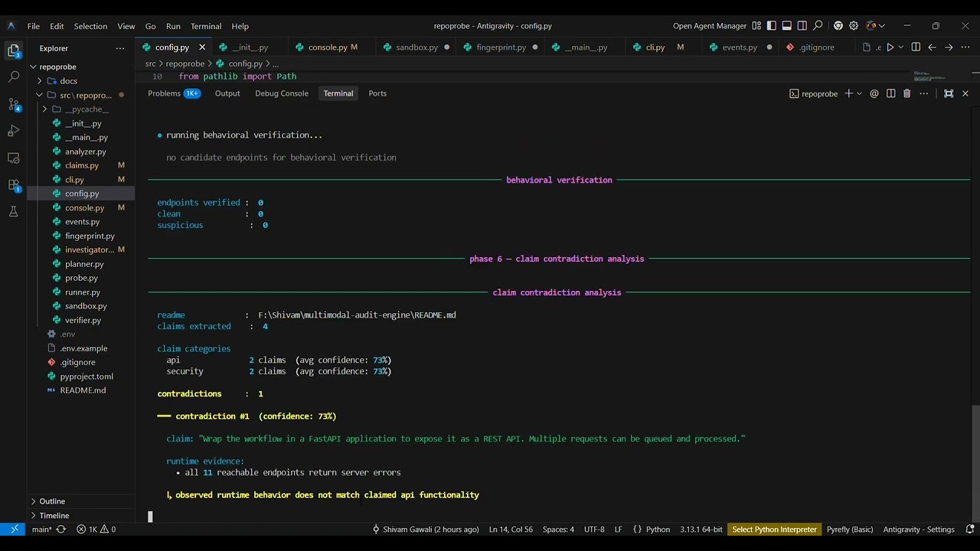Open the Selection menu
Screen dimensions: 980x551
[x=90, y=26]
